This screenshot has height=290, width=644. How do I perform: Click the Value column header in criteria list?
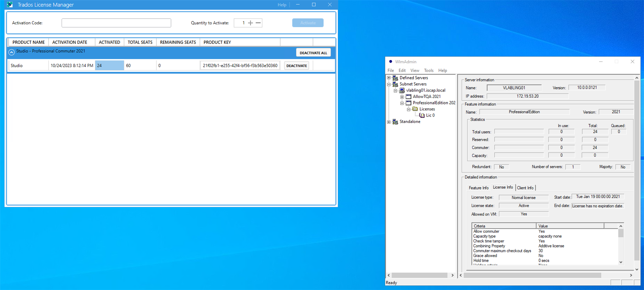click(x=570, y=226)
